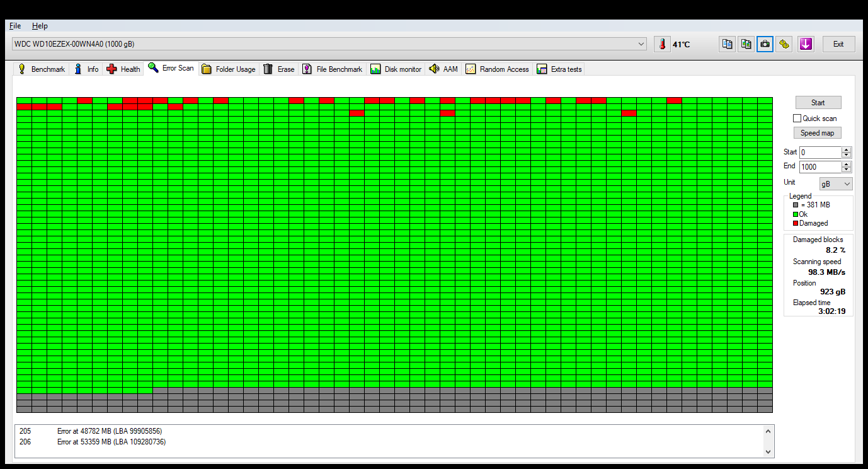Click the Benchmark tab light bulb icon
This screenshot has width=868, height=469.
(x=22, y=69)
